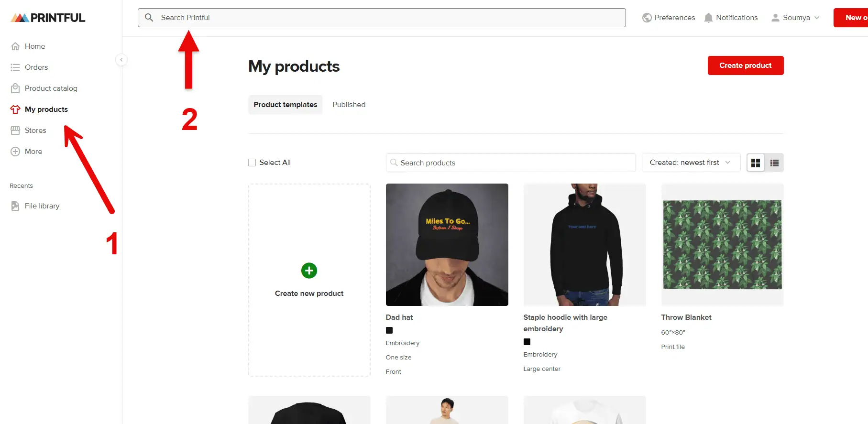Switch to grid view layout
Image resolution: width=868 pixels, height=424 pixels.
[x=756, y=163]
